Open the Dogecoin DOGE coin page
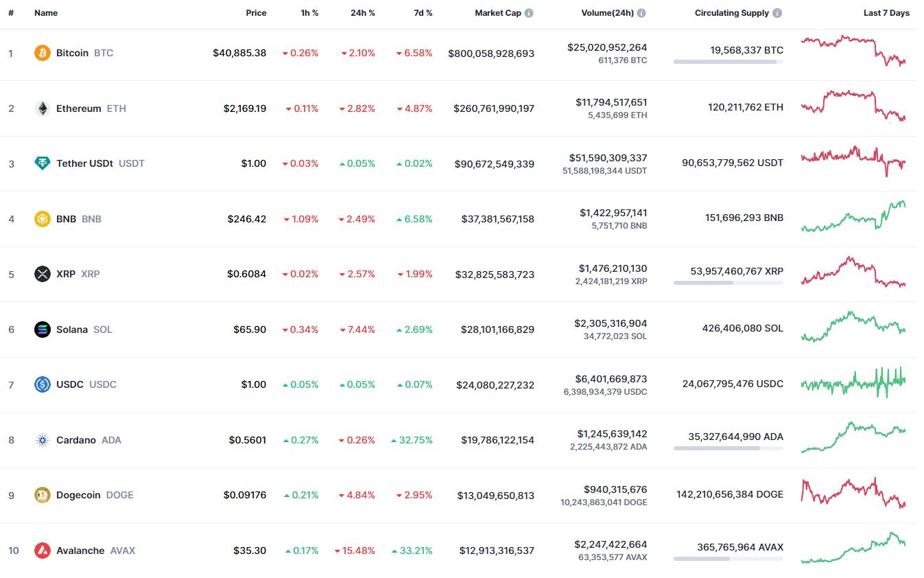 [95, 495]
